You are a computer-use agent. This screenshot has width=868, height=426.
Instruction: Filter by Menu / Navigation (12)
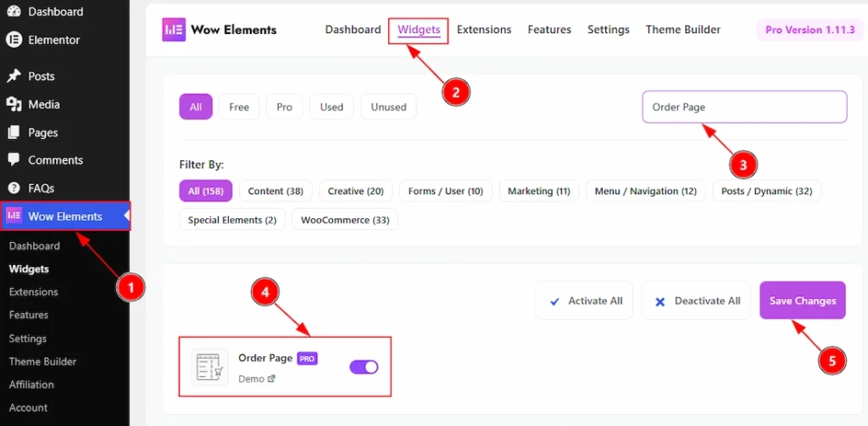[645, 191]
